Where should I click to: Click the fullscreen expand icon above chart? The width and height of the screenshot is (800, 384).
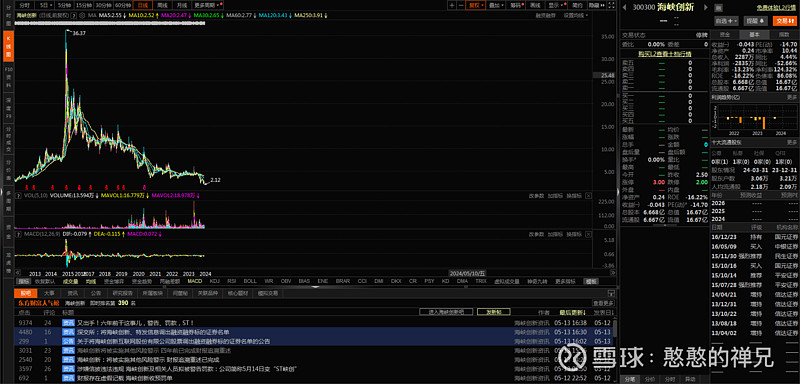612,5
